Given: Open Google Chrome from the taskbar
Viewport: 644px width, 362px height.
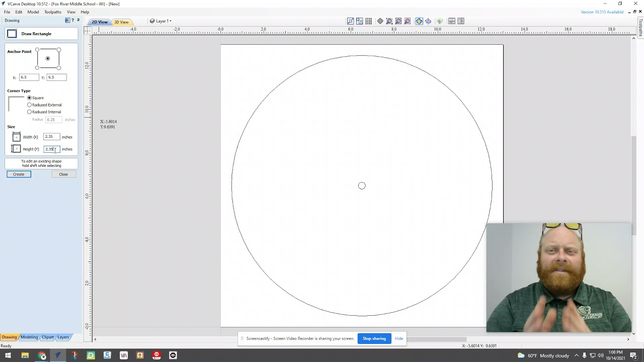Looking at the screenshot, I should (x=42, y=355).
